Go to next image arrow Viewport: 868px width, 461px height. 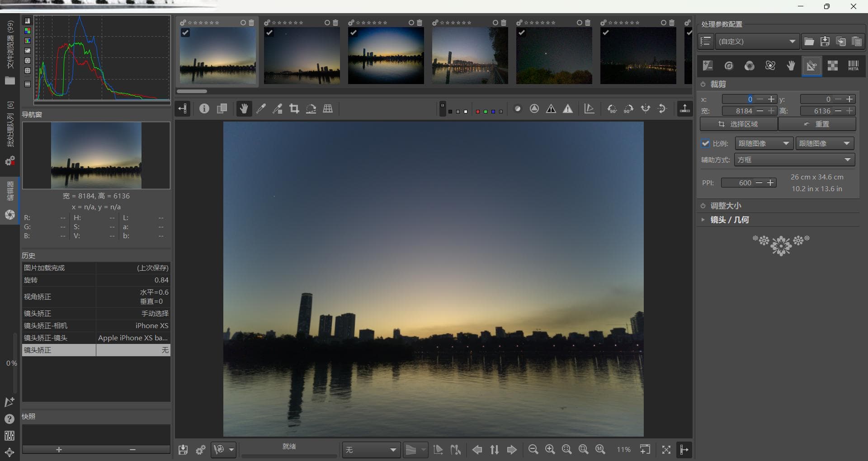(512, 450)
